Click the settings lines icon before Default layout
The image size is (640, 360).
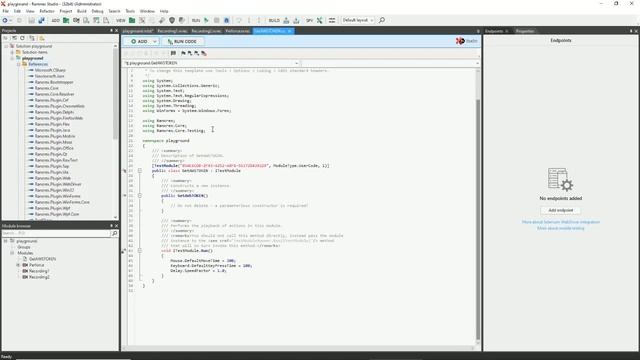pos(332,20)
